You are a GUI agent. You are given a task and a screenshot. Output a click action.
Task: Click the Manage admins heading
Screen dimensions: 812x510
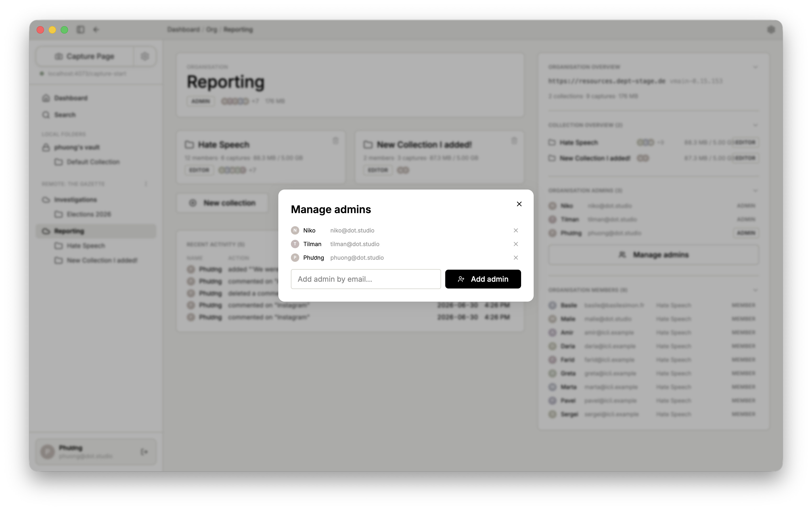click(x=331, y=209)
